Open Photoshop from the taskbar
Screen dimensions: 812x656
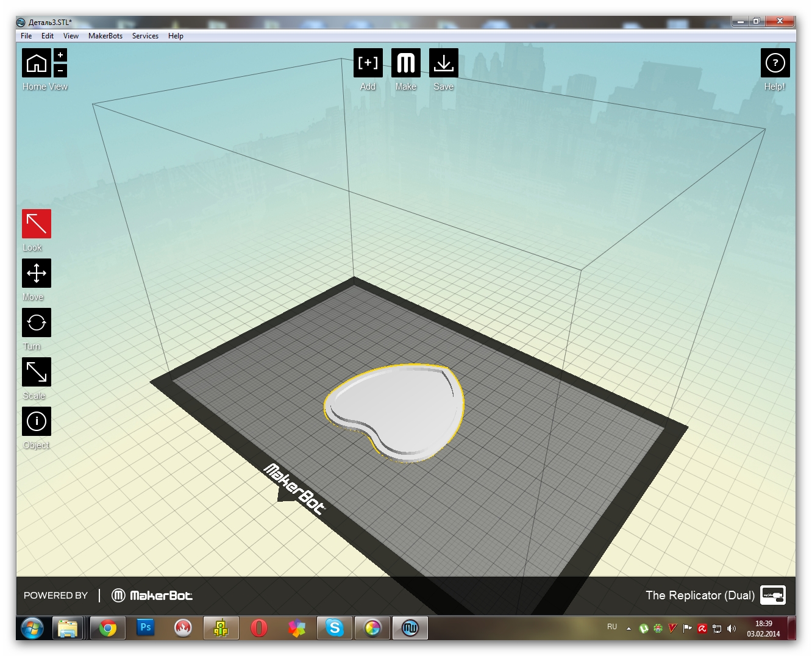(x=146, y=628)
